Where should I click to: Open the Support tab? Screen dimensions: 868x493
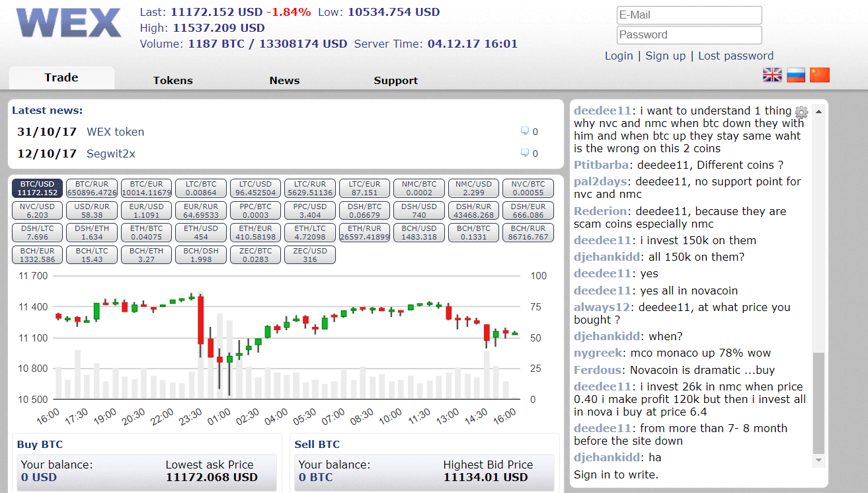pos(395,80)
